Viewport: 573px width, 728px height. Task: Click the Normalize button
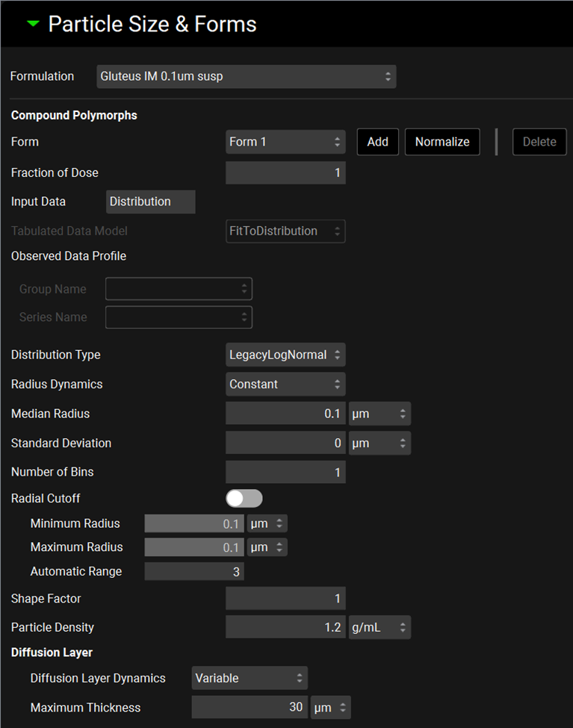[x=442, y=142]
